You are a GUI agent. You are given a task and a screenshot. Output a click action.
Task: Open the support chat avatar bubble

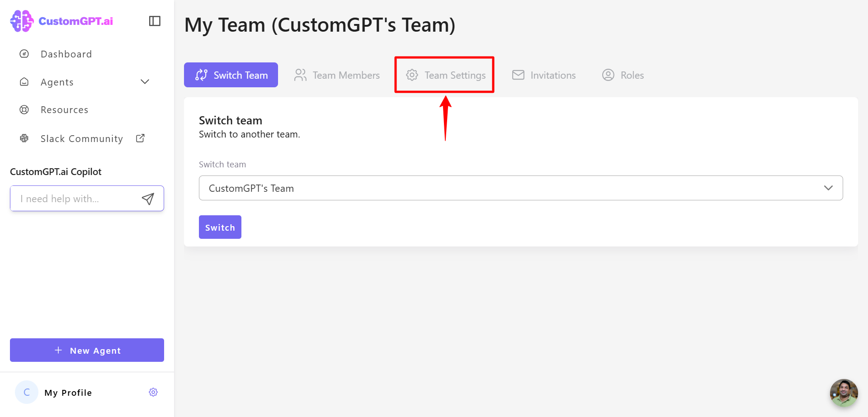[844, 393]
